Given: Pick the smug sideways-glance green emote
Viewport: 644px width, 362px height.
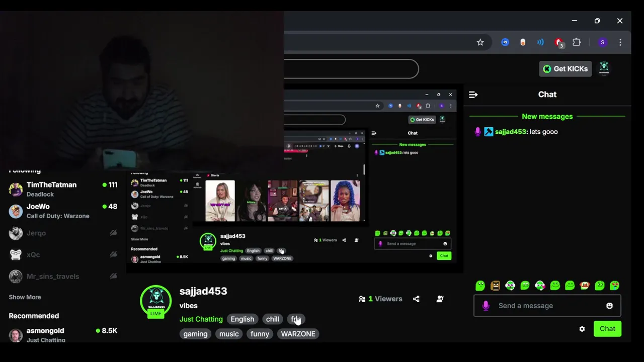Looking at the screenshot, I should 600,286.
